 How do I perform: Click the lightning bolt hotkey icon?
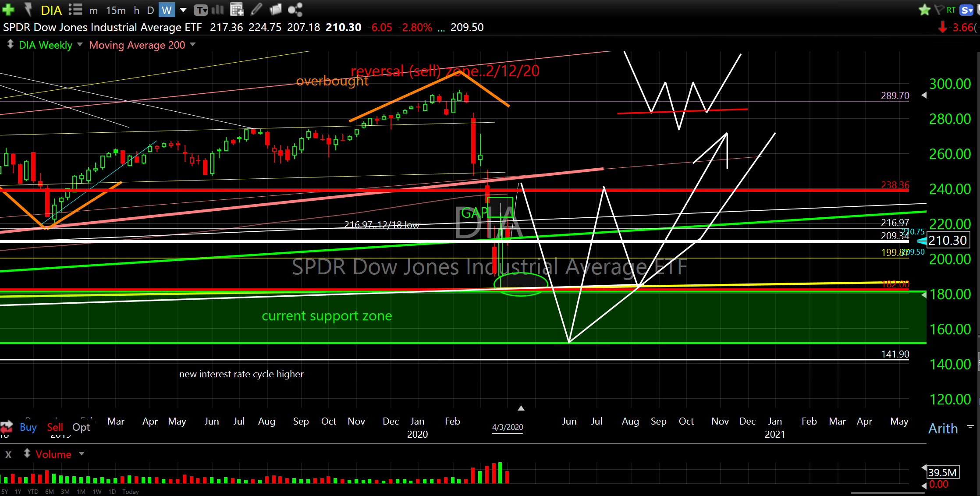pos(28,9)
